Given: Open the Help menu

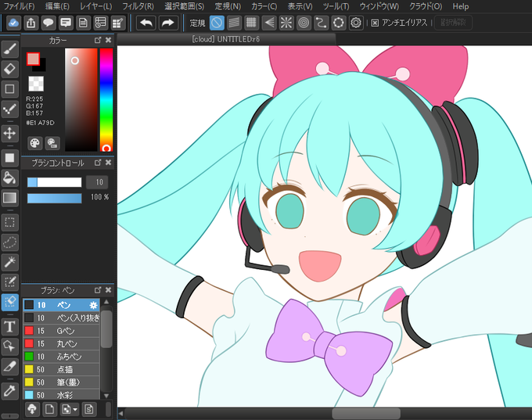Looking at the screenshot, I should point(461,6).
